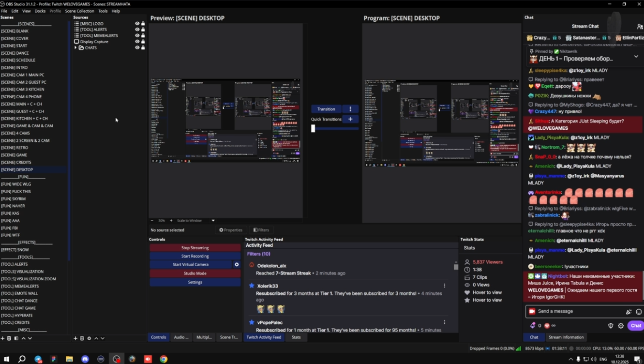This screenshot has width=644, height=364.
Task: Add a new source with the plus icon
Action: pyautogui.click(x=75, y=338)
